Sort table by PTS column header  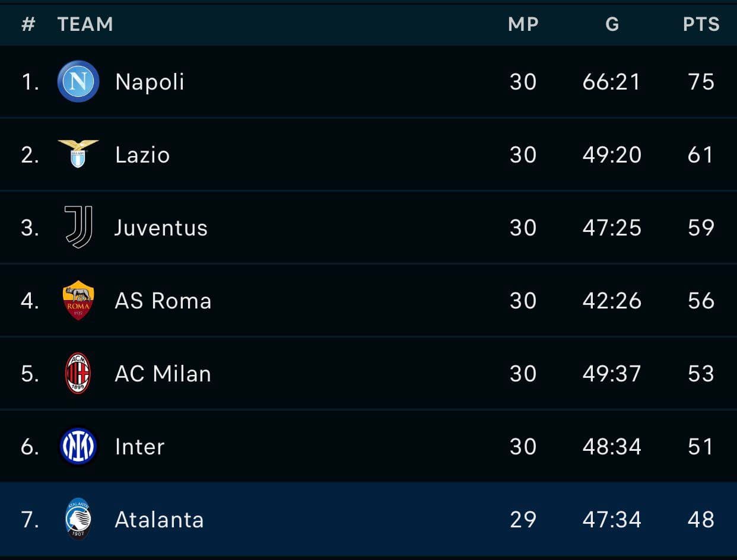[x=701, y=24]
